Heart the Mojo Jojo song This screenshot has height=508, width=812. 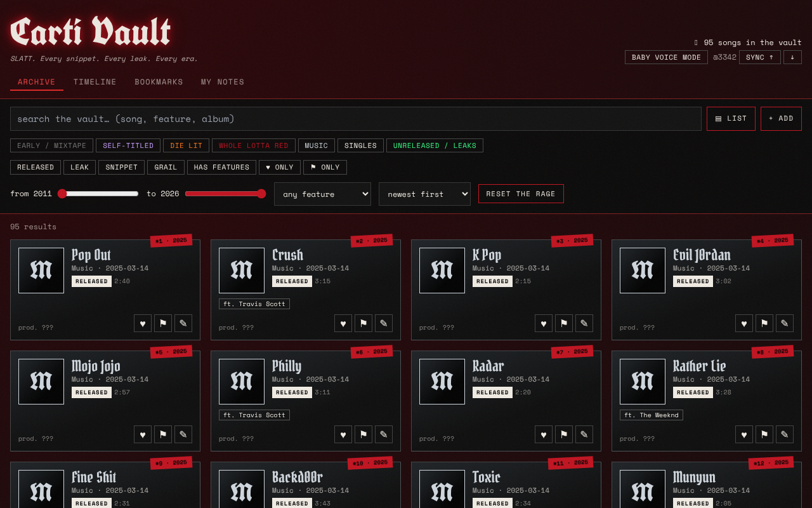143,434
